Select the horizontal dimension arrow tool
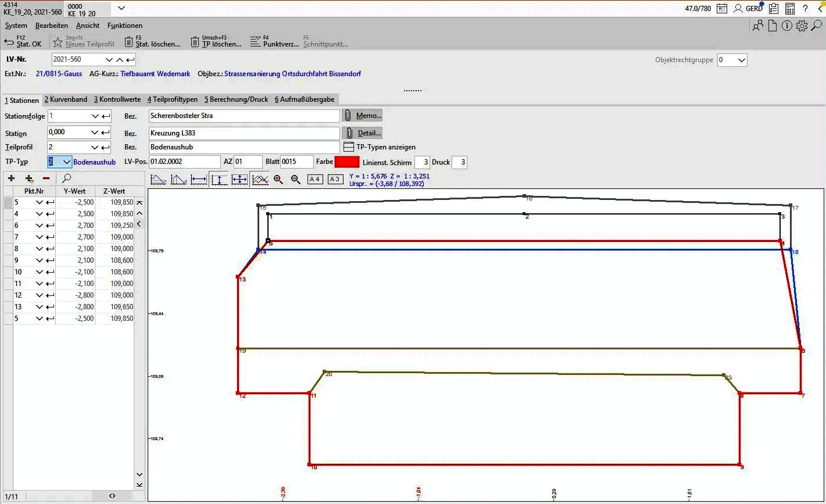The height and width of the screenshot is (504, 826). point(199,180)
